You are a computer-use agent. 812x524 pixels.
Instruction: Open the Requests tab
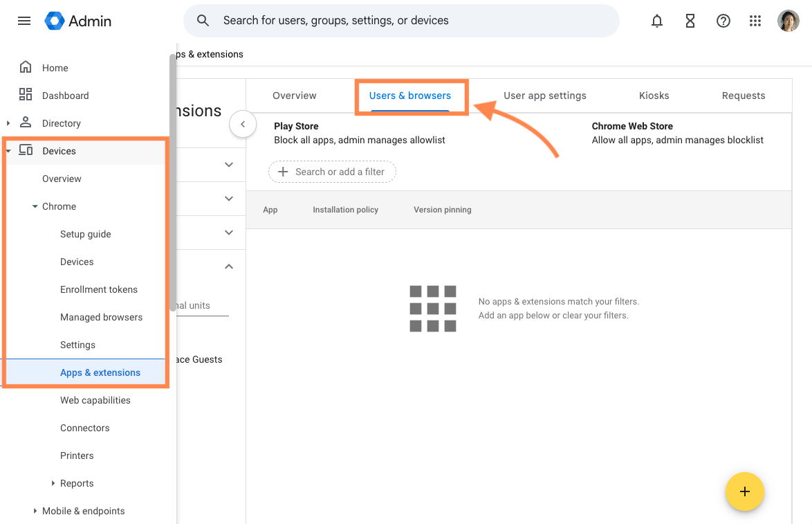pos(743,96)
